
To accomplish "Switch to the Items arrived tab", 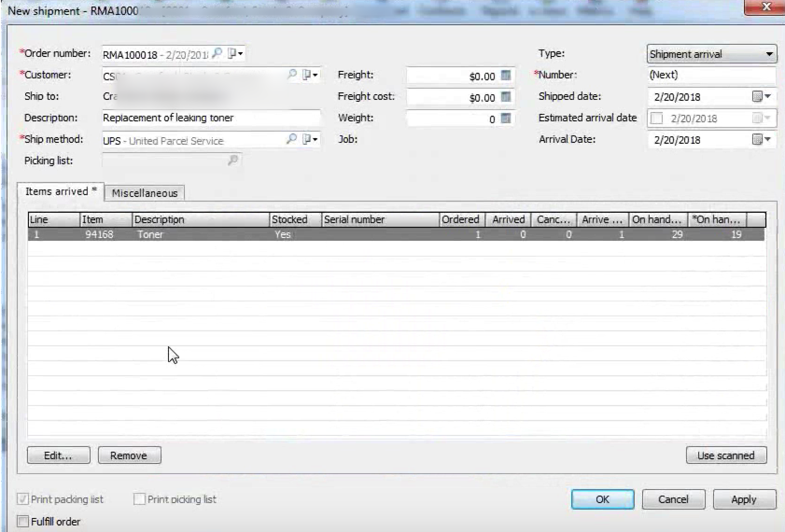I will [x=61, y=191].
